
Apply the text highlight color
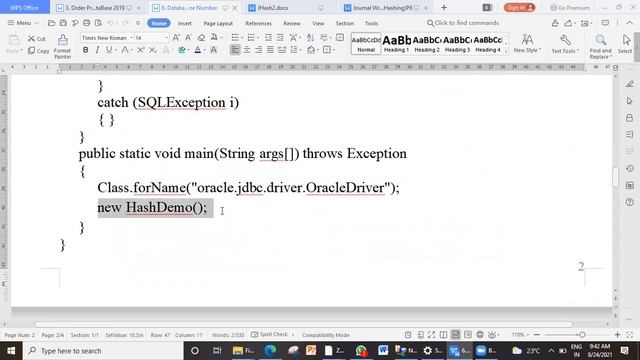coord(182,50)
